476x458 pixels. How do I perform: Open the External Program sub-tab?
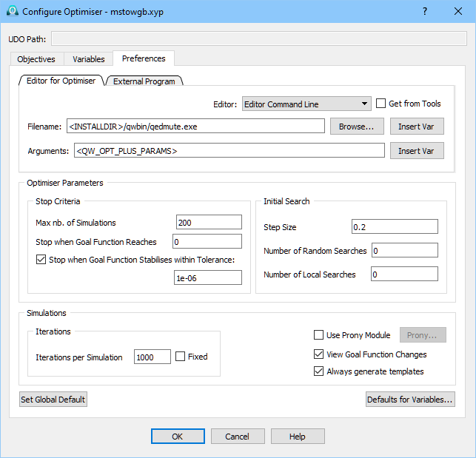[x=144, y=81]
